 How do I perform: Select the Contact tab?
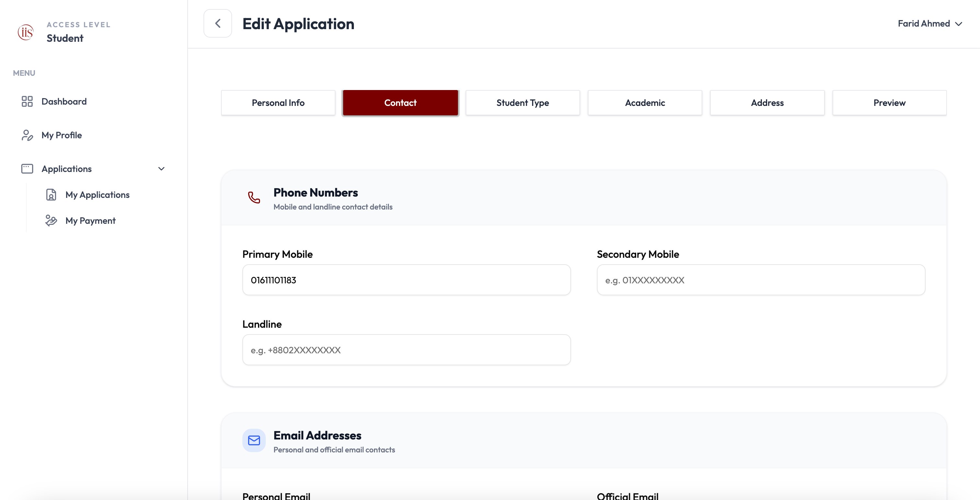click(400, 103)
